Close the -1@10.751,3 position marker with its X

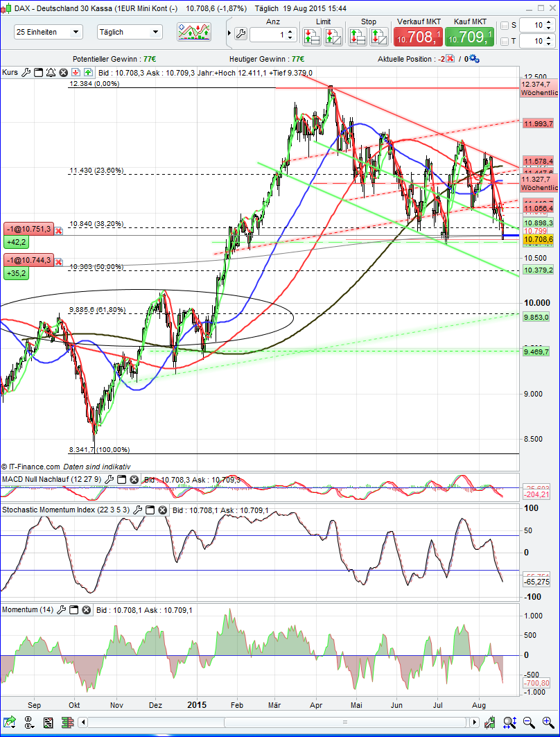pyautogui.click(x=58, y=231)
